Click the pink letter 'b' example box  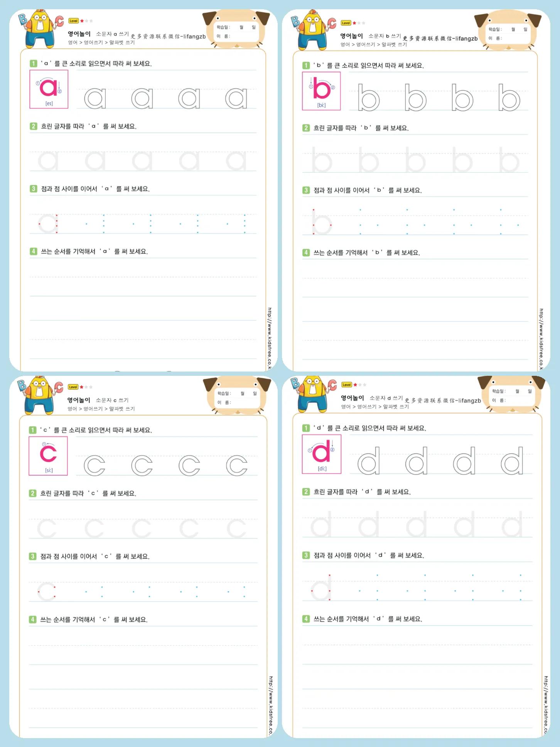click(x=321, y=91)
